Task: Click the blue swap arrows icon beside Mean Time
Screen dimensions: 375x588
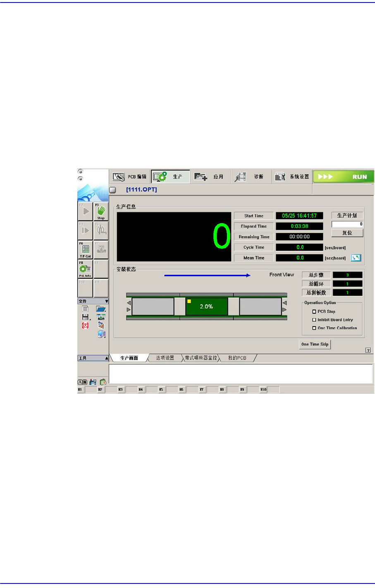Action: (356, 258)
